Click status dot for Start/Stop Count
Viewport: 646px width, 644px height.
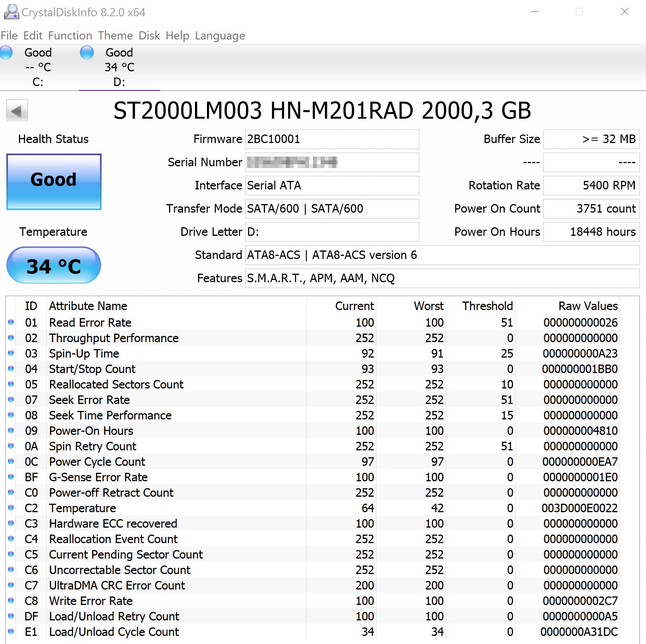click(11, 368)
